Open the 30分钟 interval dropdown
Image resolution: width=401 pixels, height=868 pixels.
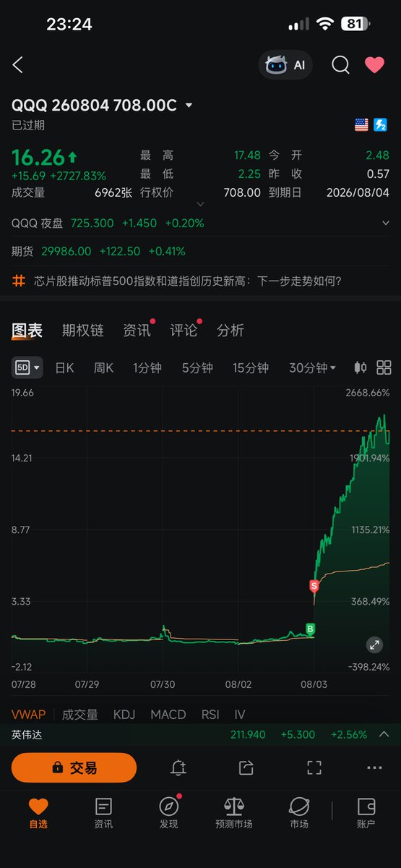(x=312, y=367)
